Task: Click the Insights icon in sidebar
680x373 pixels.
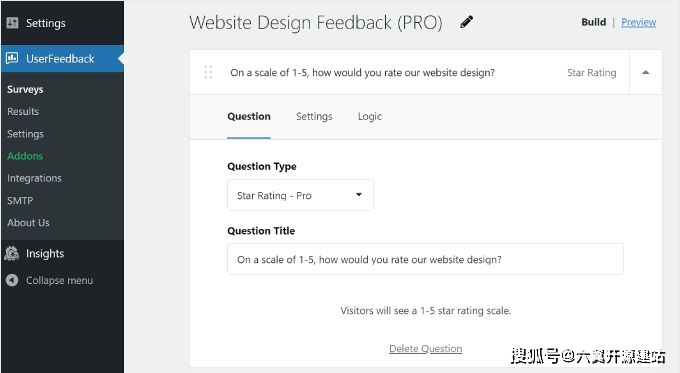Action: coord(12,253)
